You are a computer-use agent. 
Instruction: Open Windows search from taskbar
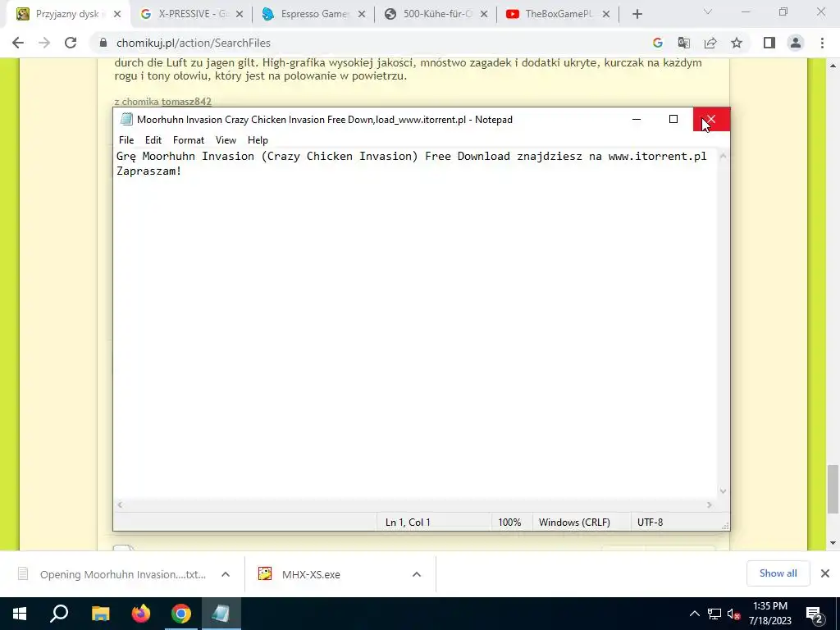coord(59,614)
